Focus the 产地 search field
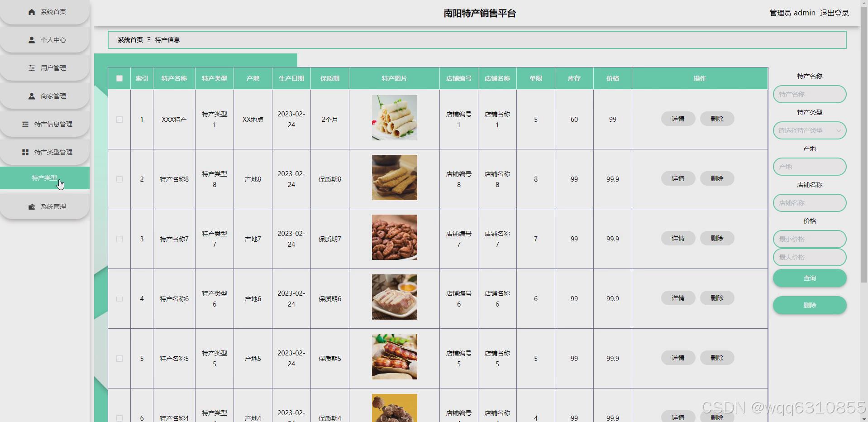 [810, 167]
